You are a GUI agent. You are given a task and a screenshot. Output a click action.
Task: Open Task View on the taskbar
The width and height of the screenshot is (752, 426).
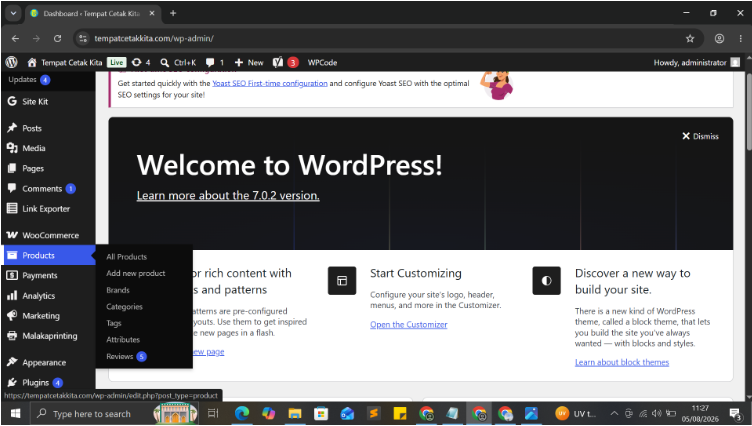click(213, 414)
